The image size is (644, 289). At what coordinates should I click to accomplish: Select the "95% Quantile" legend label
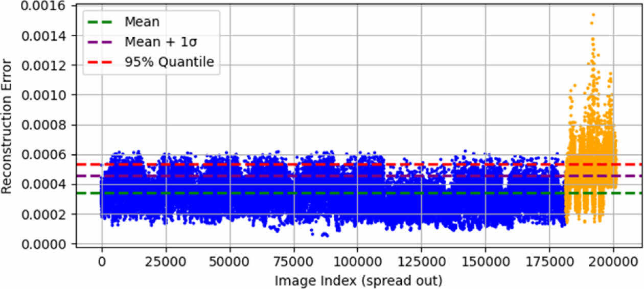click(x=169, y=62)
